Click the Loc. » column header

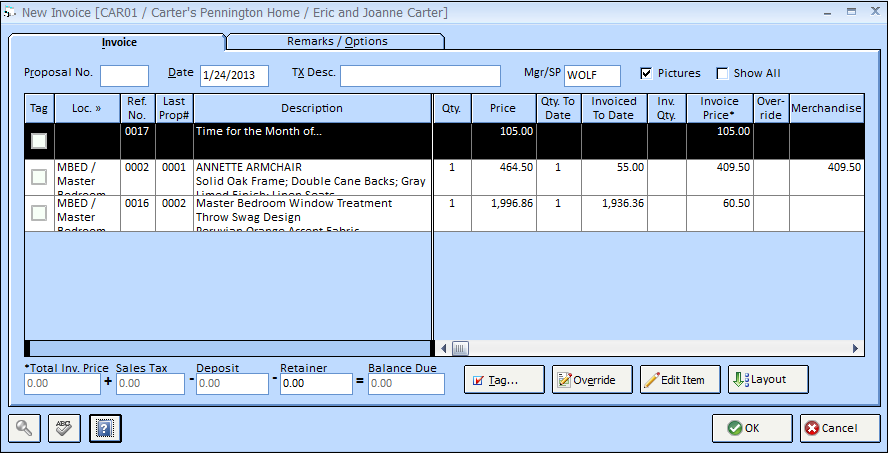point(87,108)
